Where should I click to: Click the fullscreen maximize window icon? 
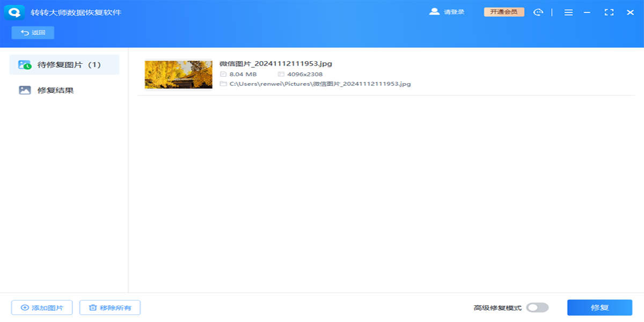pos(609,12)
